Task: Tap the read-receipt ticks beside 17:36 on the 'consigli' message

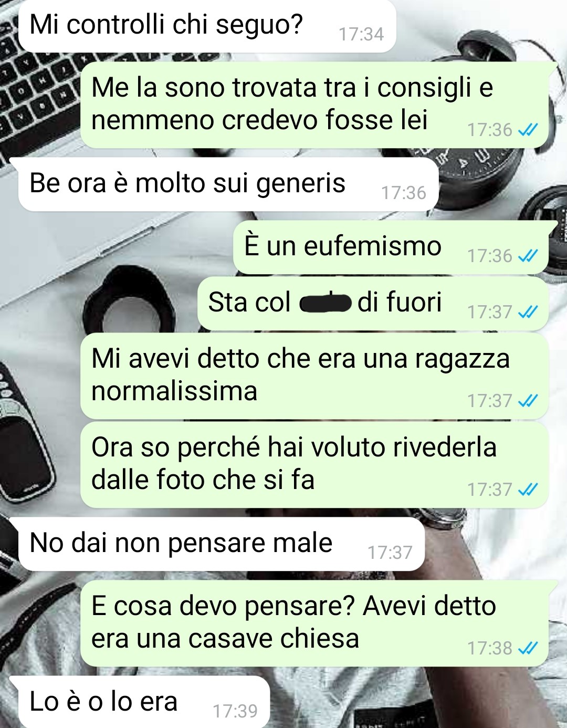Action: click(528, 129)
